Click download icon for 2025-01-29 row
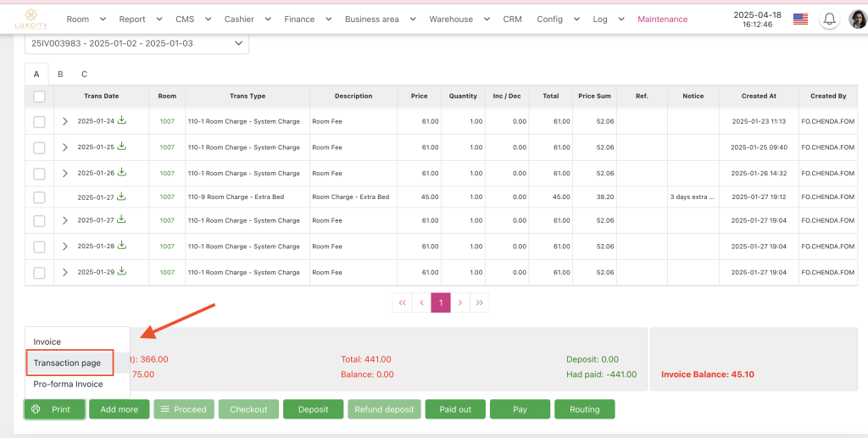 (x=122, y=272)
